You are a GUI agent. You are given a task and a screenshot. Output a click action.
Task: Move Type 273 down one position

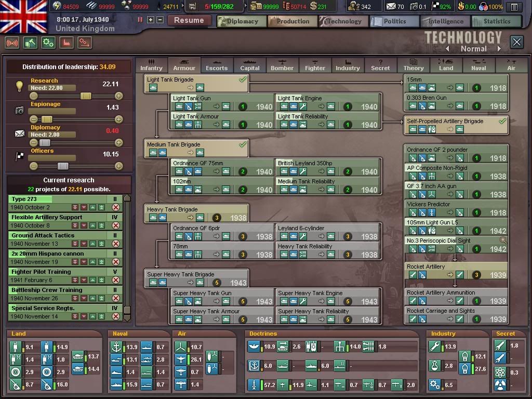click(x=84, y=207)
